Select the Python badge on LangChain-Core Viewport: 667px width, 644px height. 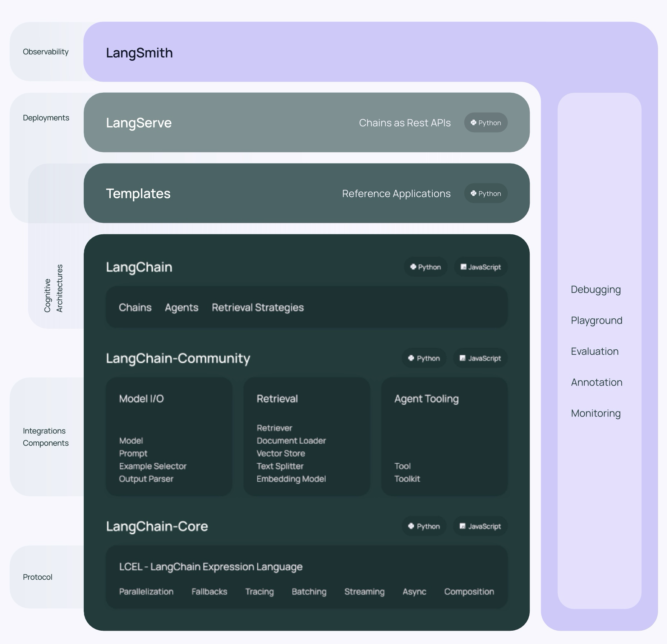[424, 526]
